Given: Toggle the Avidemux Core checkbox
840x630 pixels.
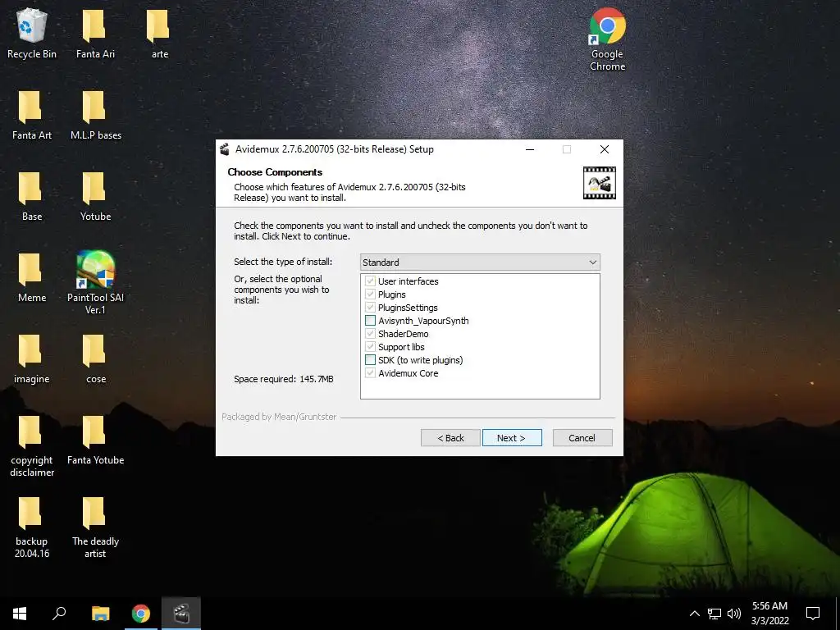Looking at the screenshot, I should tap(370, 373).
